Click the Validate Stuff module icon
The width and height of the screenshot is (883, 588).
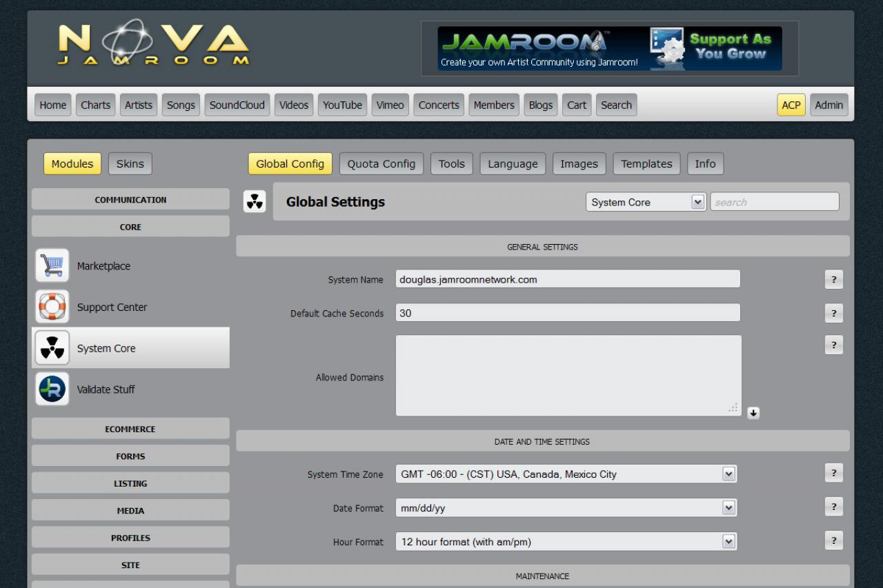click(52, 389)
